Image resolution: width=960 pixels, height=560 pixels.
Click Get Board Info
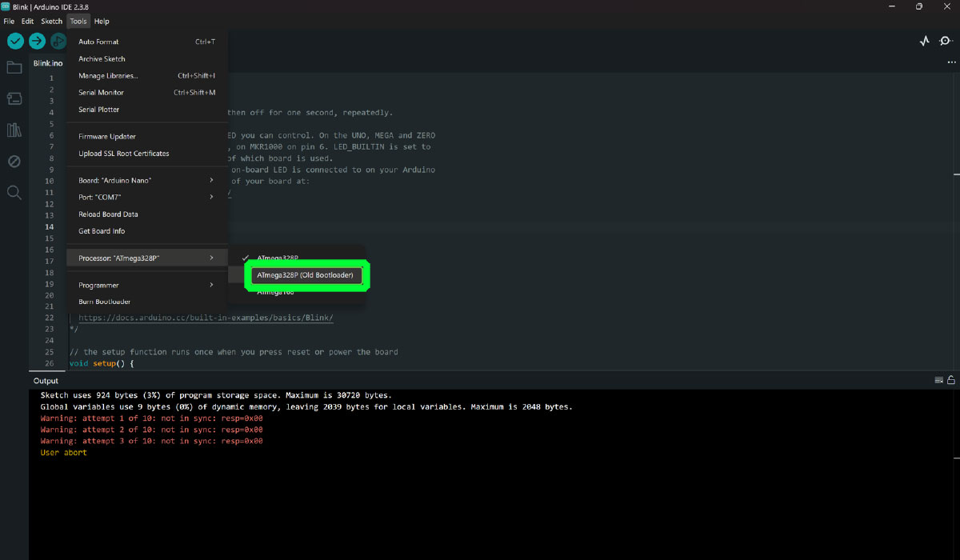click(x=147, y=230)
